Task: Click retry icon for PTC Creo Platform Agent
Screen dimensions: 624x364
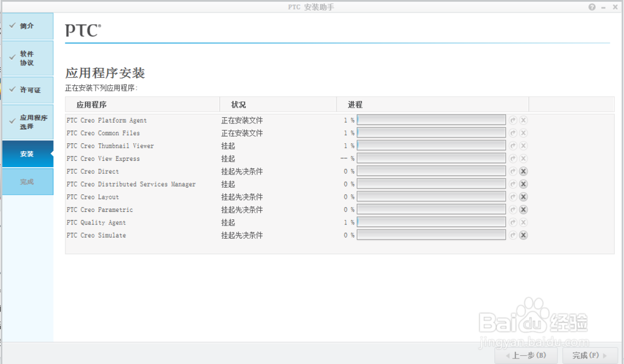Action: [x=513, y=120]
